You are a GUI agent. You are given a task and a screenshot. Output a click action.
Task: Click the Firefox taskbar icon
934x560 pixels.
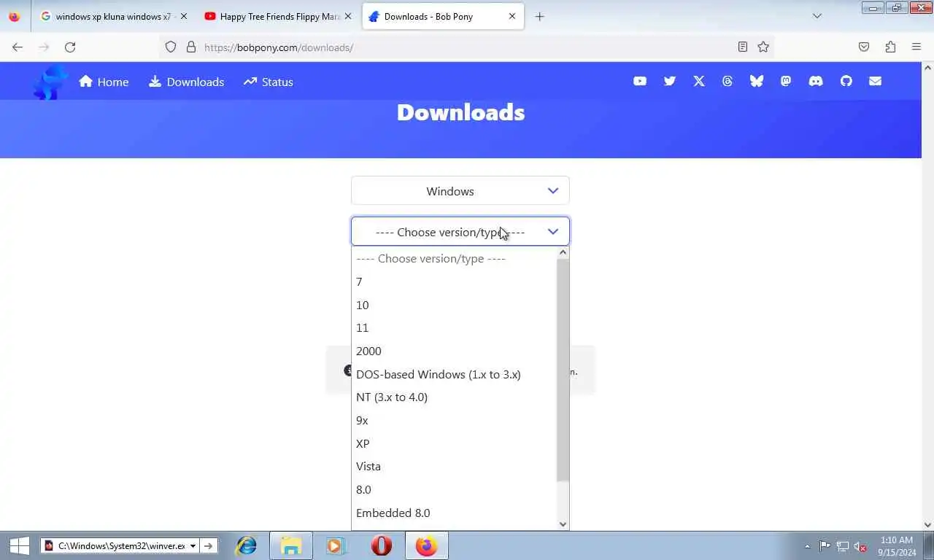(x=426, y=545)
